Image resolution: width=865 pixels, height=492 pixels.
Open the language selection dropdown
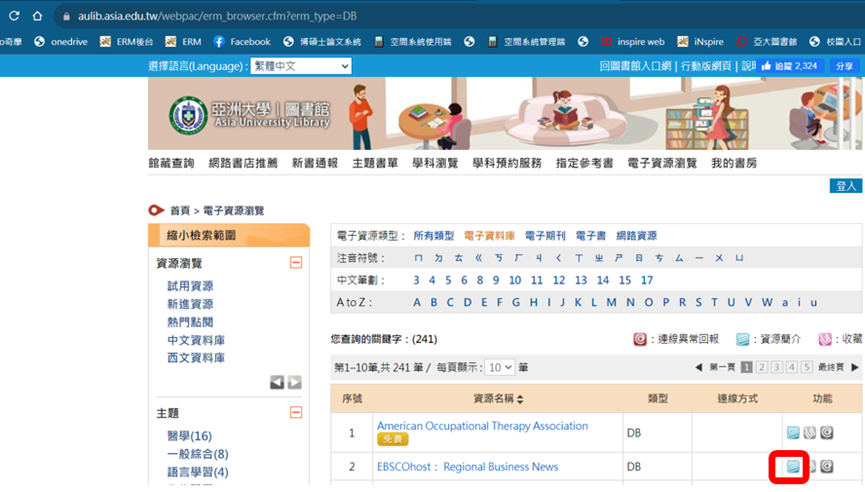301,66
